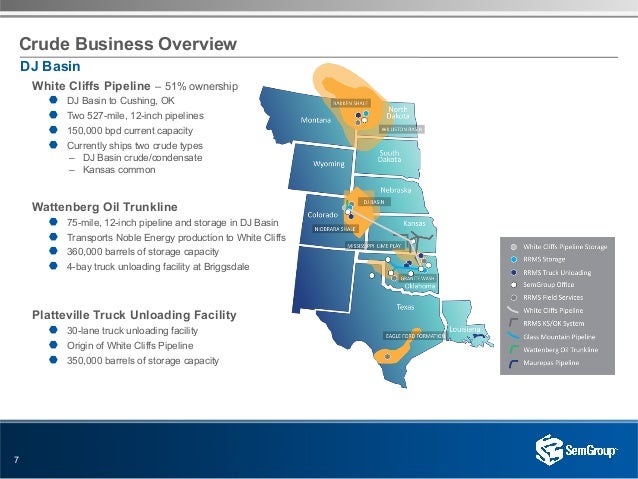
Task: Click '360,000 barrels of storage capacity' text
Action: click(x=143, y=252)
